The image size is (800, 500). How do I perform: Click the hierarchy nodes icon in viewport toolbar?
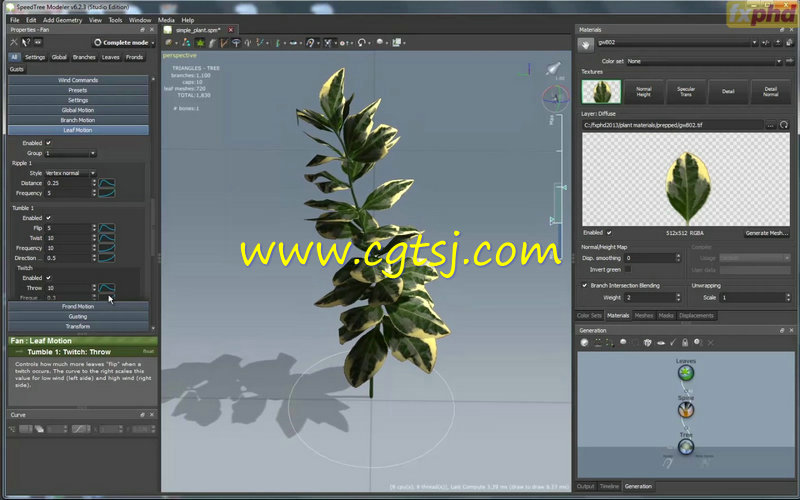[x=186, y=43]
